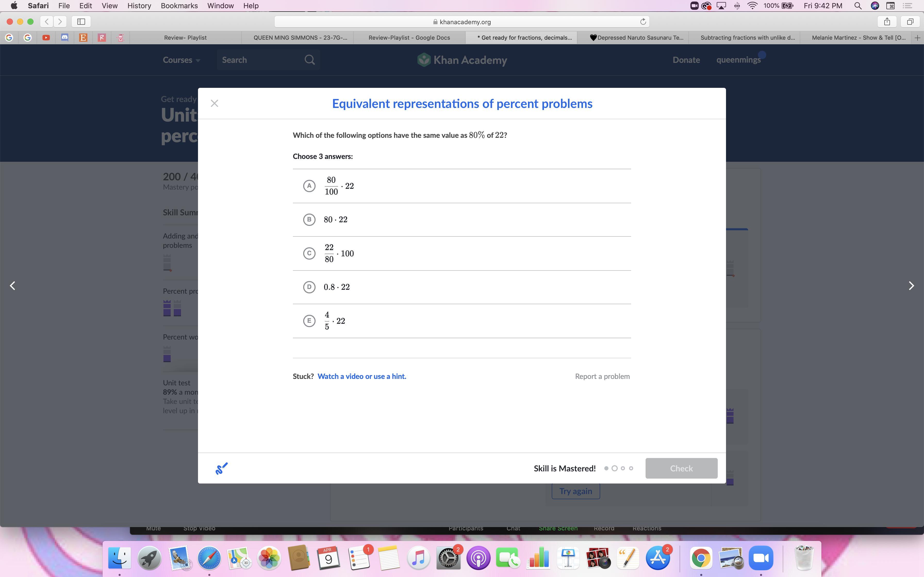
Task: Open the Discord bookmark icon
Action: coord(64,37)
